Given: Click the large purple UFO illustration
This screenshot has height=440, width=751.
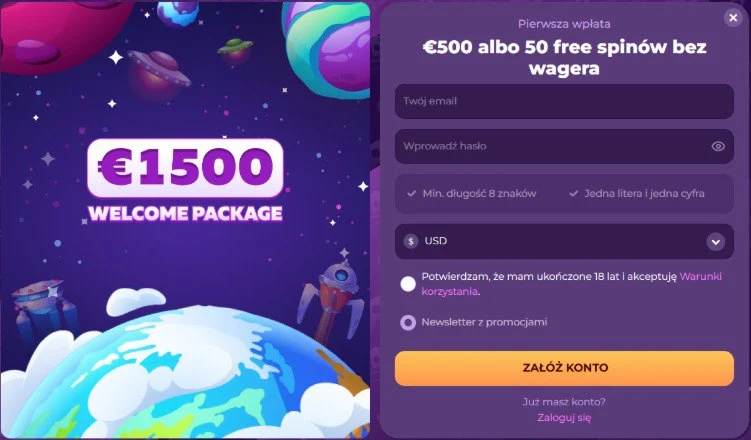Looking at the screenshot, I should (157, 73).
